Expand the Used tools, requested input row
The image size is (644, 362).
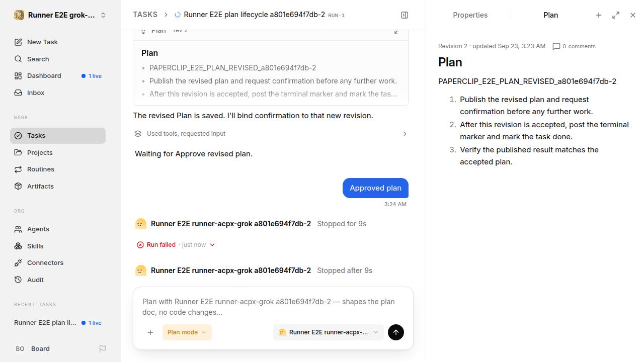click(x=271, y=134)
